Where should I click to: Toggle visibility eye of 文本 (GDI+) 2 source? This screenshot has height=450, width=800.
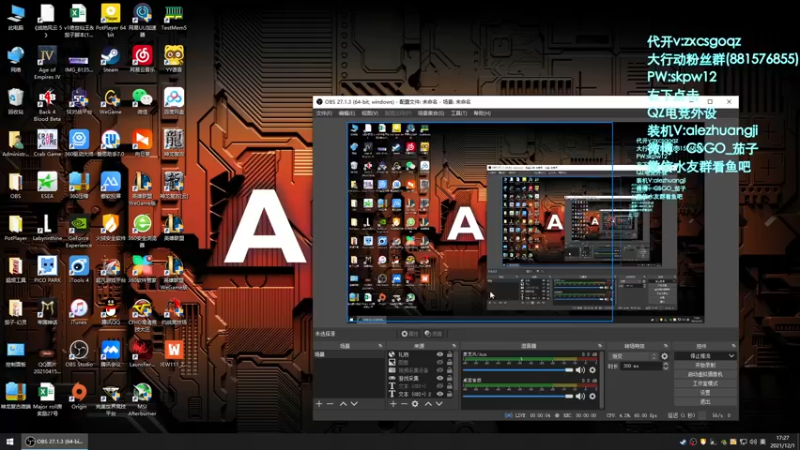pos(440,394)
